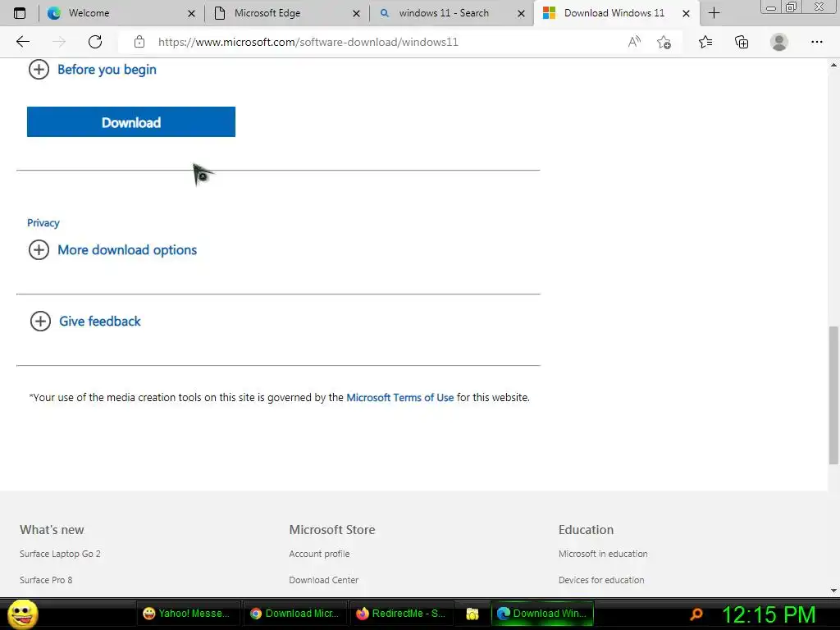Open Download Center footer link
Screen dimensions: 840x630
click(x=323, y=580)
